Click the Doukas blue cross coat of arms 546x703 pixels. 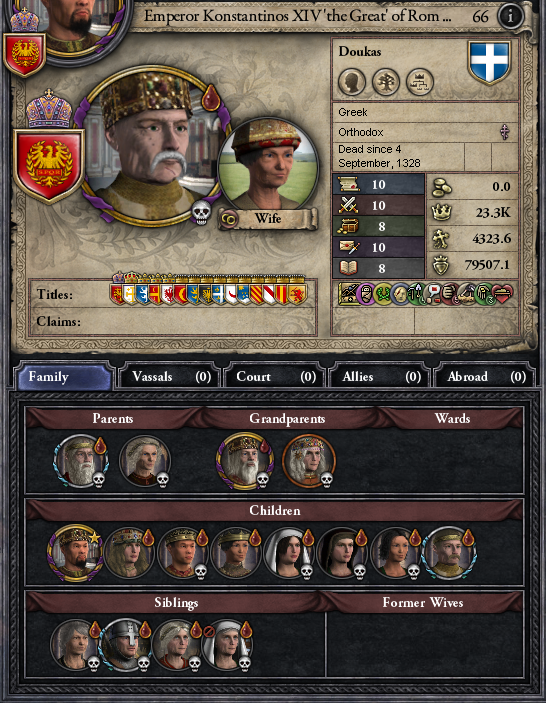tap(489, 62)
